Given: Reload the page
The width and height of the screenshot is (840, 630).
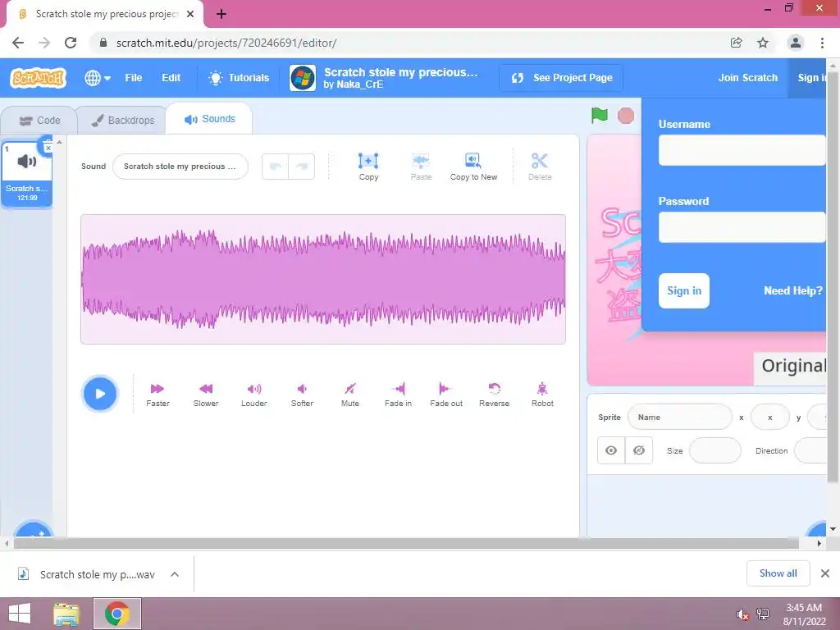Looking at the screenshot, I should tap(71, 43).
